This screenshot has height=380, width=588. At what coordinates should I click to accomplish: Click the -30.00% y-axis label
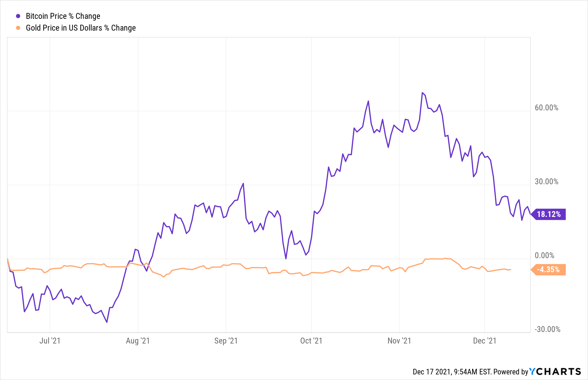pos(547,329)
